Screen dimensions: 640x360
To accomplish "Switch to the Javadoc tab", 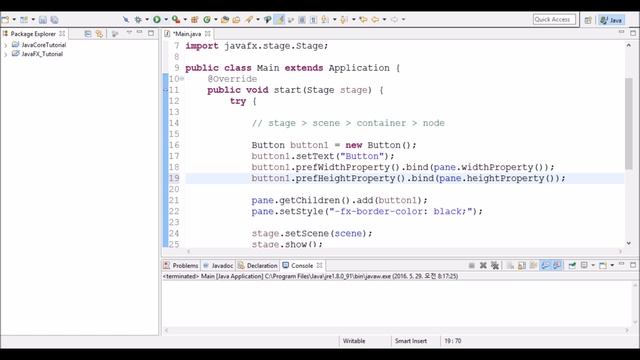I will [218, 266].
